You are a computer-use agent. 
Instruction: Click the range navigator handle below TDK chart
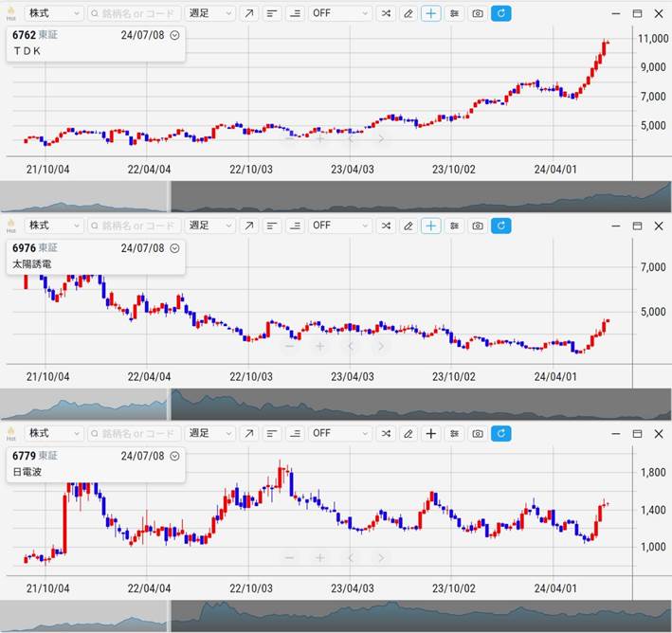pyautogui.click(x=169, y=196)
